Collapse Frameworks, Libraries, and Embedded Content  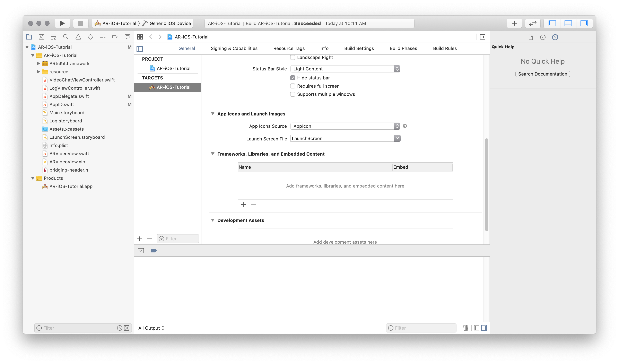point(212,154)
